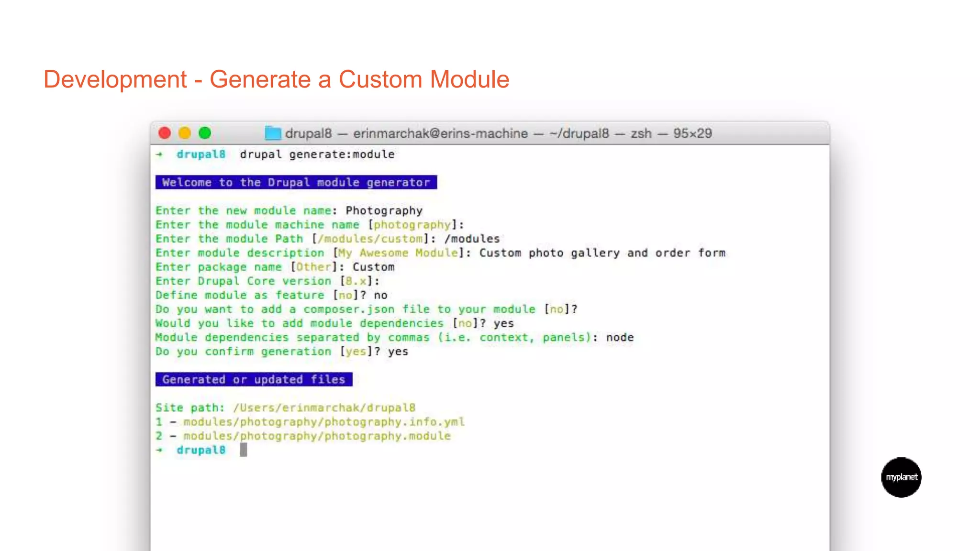
Task: Click the 'Define module as feature' line
Action: (271, 295)
